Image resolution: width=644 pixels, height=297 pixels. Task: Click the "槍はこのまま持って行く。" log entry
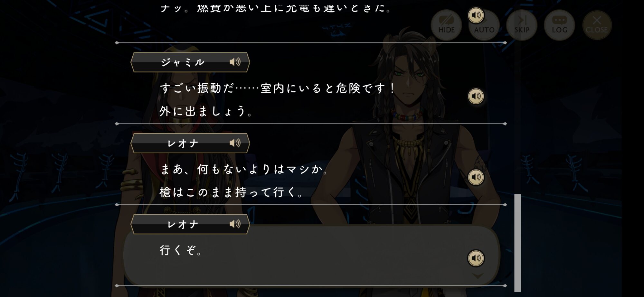pos(231,192)
